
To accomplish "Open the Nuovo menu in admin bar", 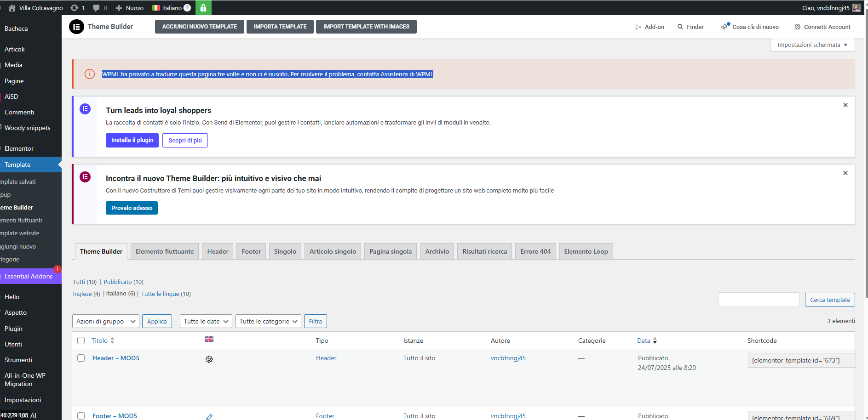I will click(129, 8).
